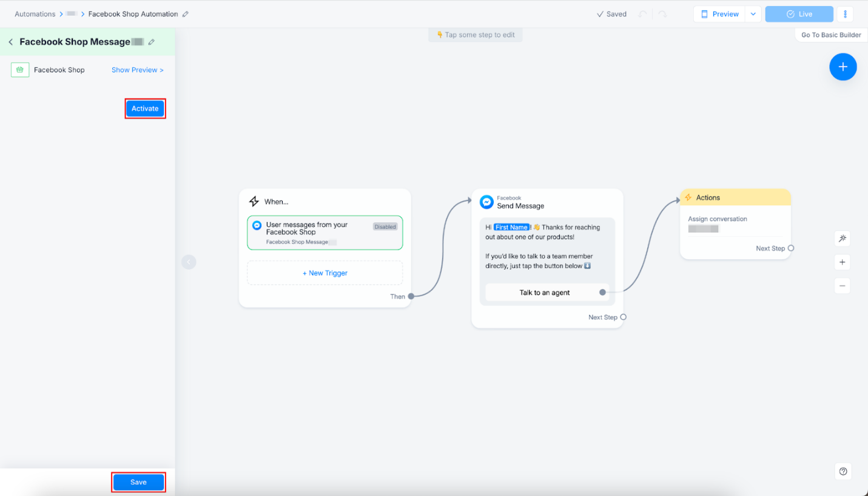Open the Automations breadcrumb menu item

point(35,13)
